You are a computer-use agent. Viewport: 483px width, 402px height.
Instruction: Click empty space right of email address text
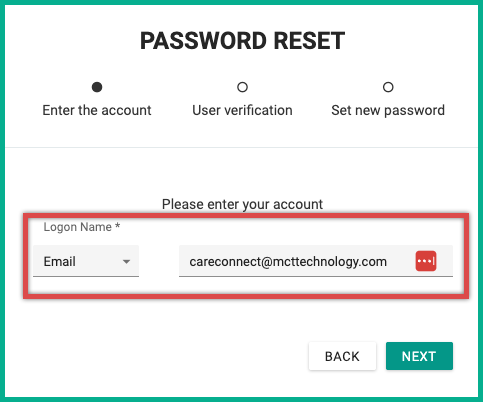[401, 261]
